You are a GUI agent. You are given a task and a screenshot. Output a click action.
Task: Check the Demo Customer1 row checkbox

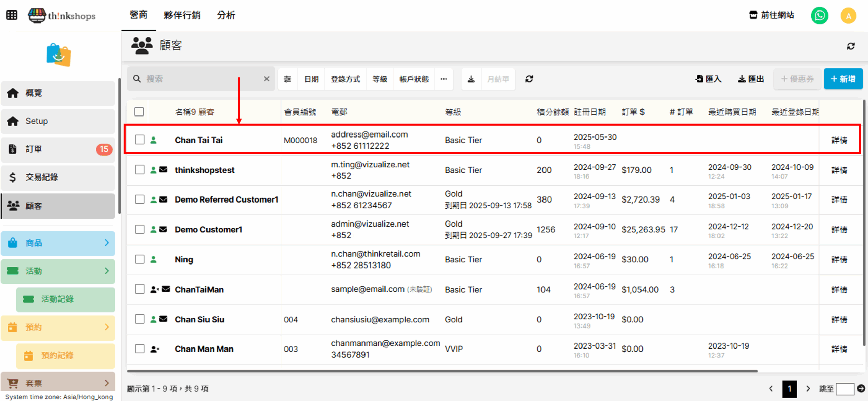140,229
